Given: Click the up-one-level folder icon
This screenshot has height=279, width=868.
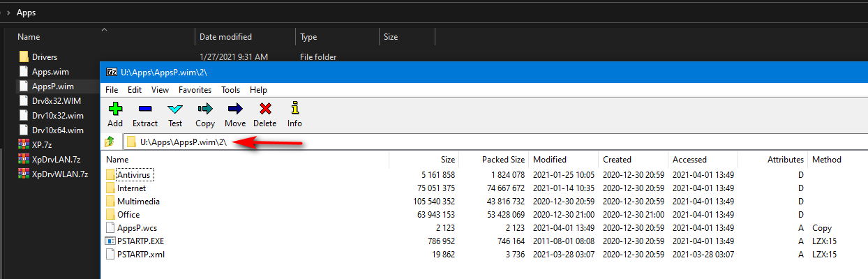Looking at the screenshot, I should (x=110, y=142).
